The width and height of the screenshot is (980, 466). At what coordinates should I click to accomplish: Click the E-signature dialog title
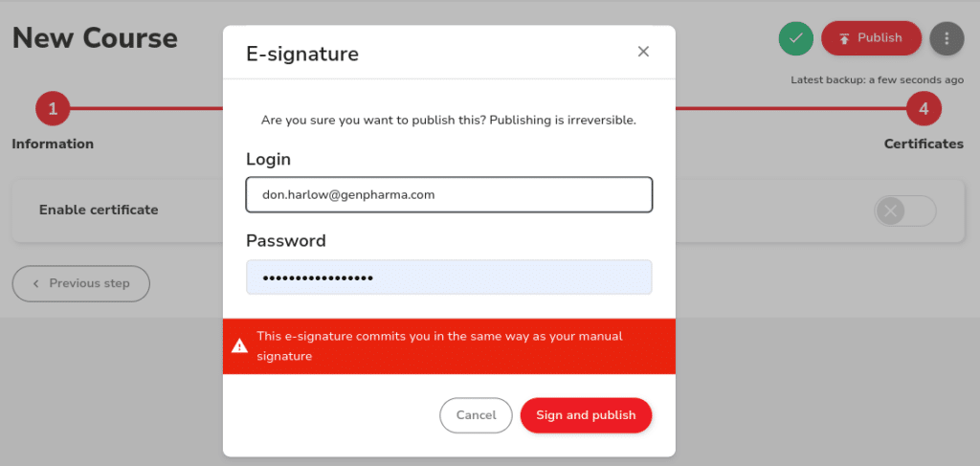[x=302, y=54]
